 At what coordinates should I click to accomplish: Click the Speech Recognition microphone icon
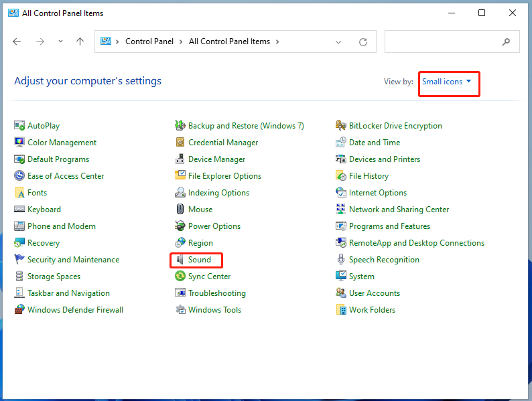pos(341,259)
